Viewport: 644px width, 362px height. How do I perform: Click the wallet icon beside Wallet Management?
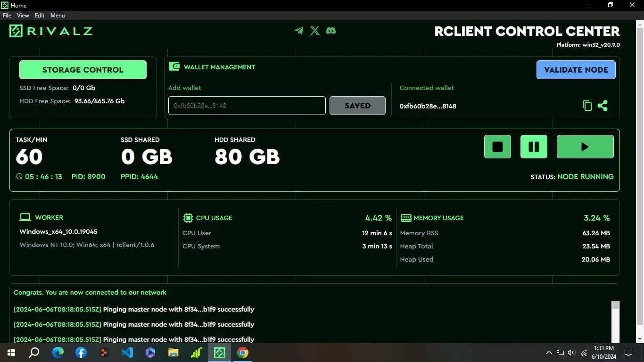pyautogui.click(x=174, y=66)
